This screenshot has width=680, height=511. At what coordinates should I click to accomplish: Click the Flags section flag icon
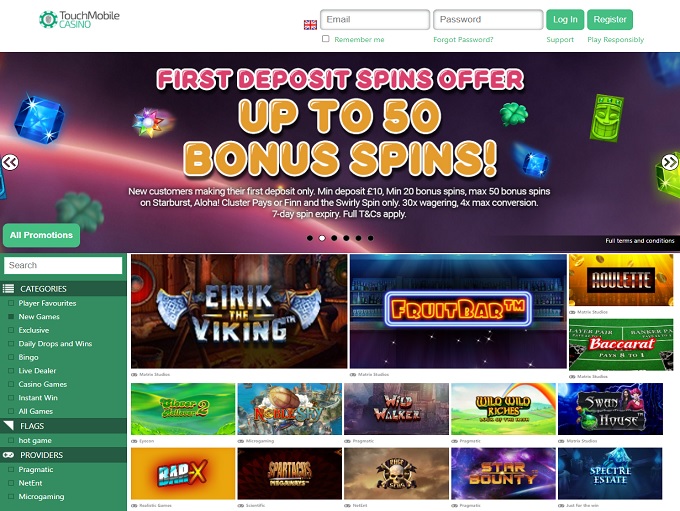point(8,426)
